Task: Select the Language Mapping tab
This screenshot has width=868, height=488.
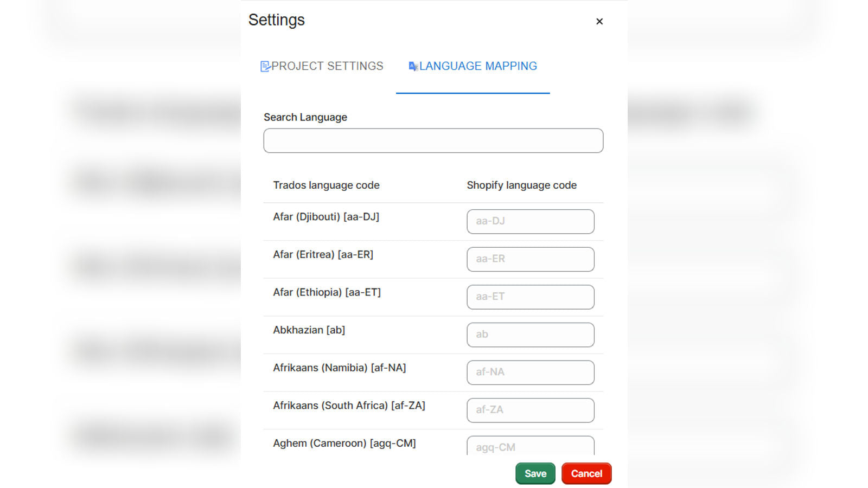Action: (473, 66)
